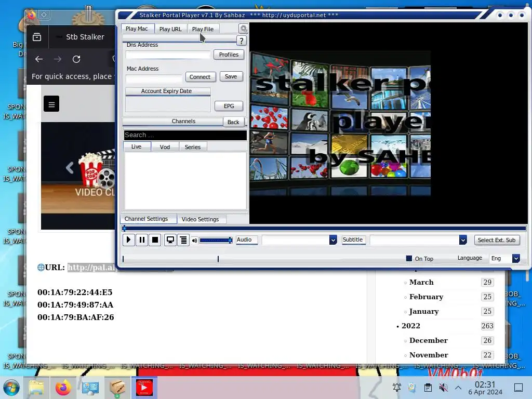This screenshot has height=399, width=532.
Task: Click the Show desktop square in tray
Action: [x=518, y=388]
